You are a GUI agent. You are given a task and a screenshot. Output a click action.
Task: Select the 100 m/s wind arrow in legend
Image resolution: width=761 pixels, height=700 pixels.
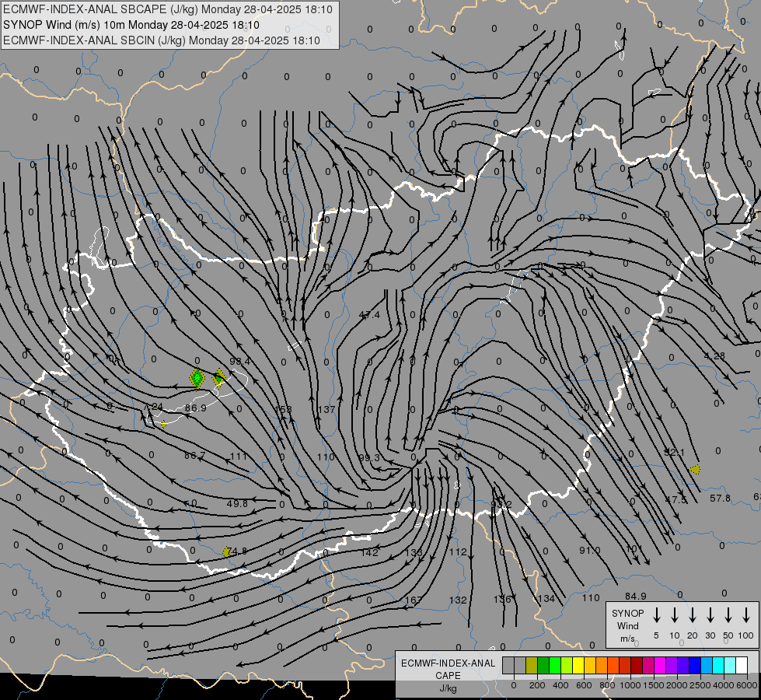[746, 615]
